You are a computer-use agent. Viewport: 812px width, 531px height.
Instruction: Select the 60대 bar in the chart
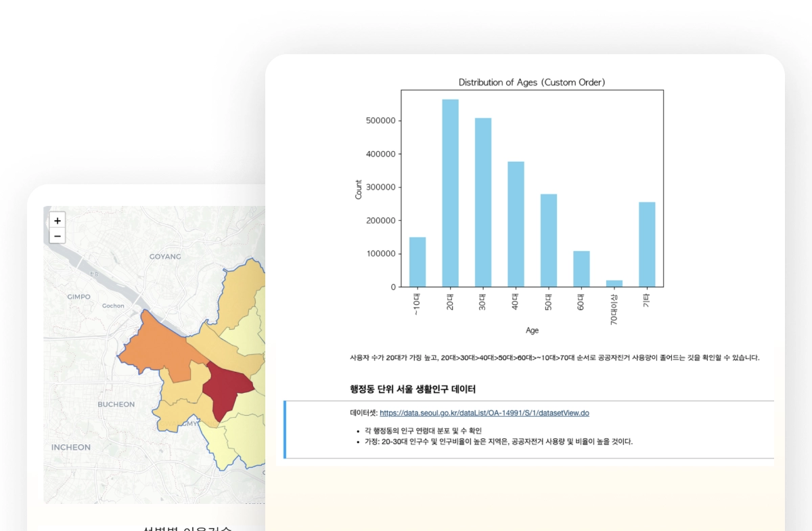click(581, 269)
